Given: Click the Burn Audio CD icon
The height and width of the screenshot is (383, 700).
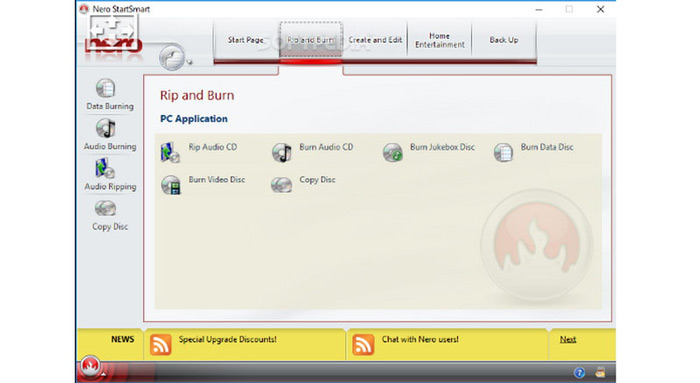Looking at the screenshot, I should click(x=282, y=153).
